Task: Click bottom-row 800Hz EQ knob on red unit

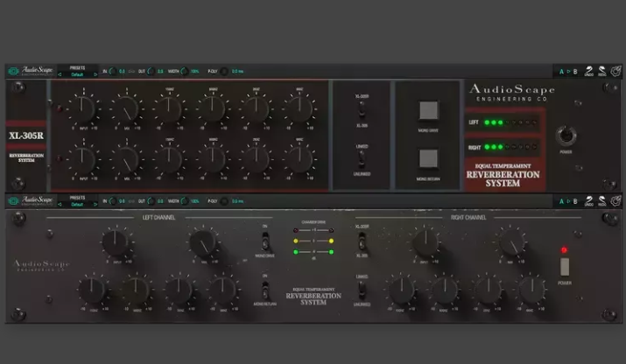Action: pos(213,159)
